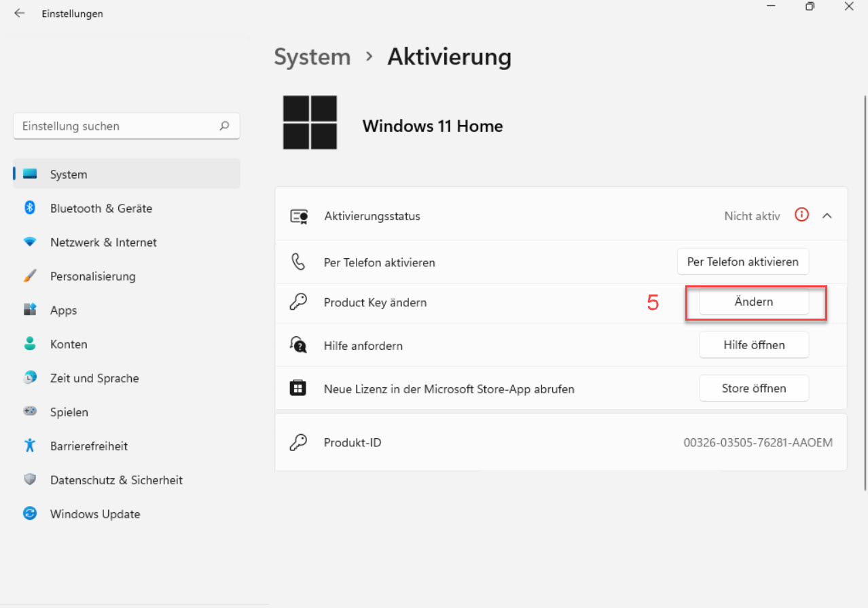
Task: Close the Einstellungen window
Action: point(849,6)
